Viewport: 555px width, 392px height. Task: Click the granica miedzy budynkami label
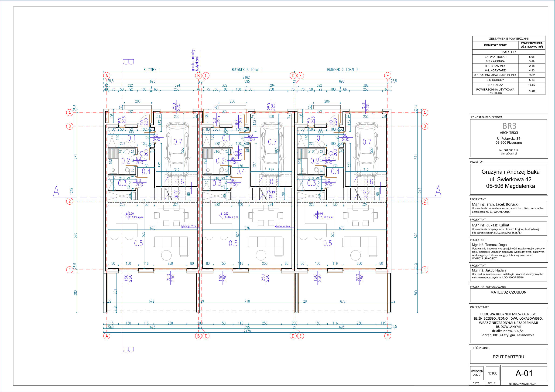(195, 60)
